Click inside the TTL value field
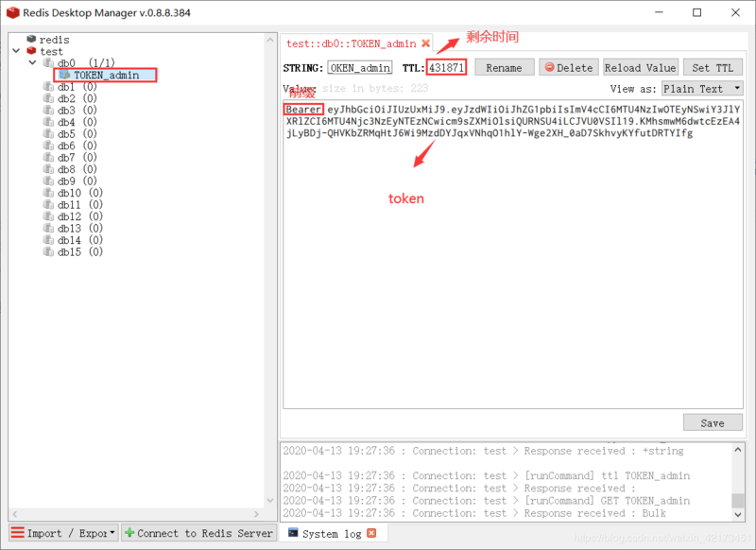 tap(445, 66)
